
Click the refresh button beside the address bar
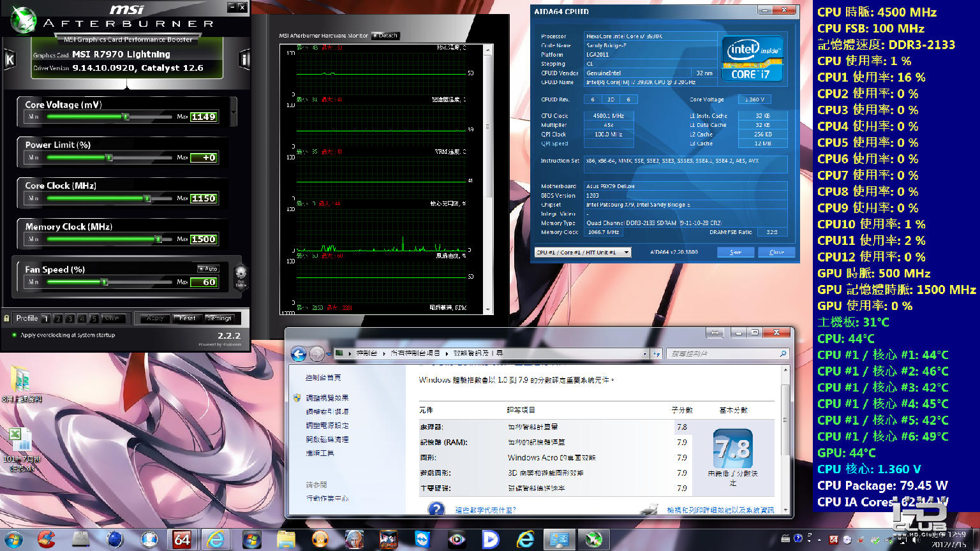(x=656, y=353)
